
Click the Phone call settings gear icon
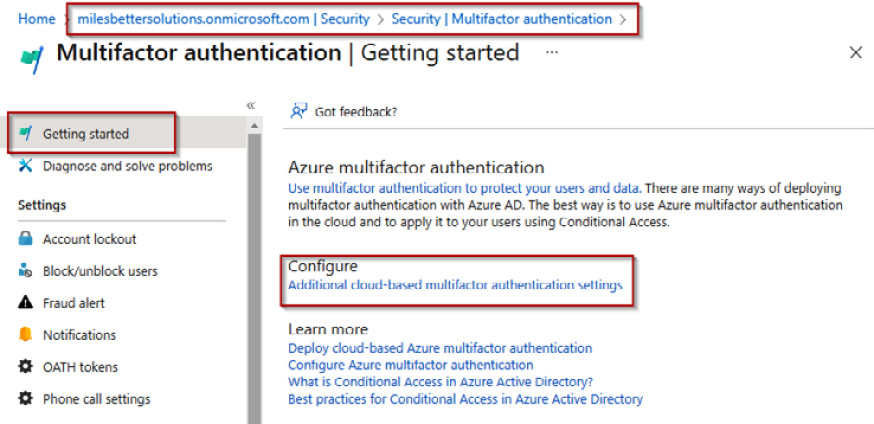tap(26, 399)
